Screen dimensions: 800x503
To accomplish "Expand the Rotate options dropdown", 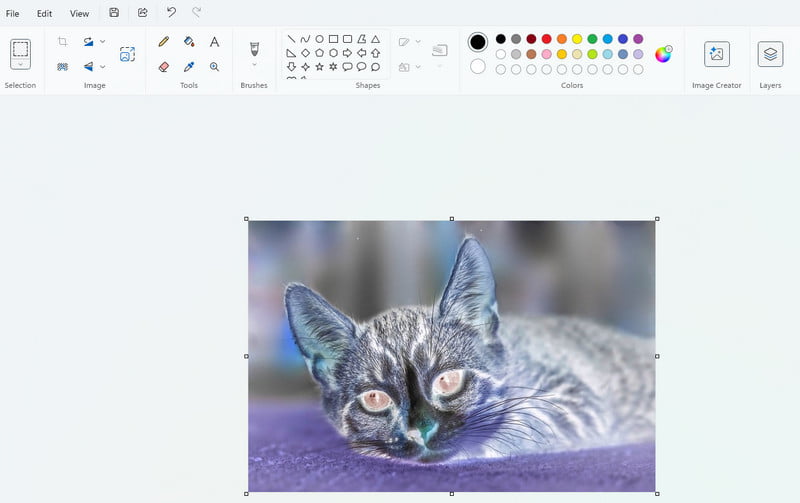I will 102,42.
